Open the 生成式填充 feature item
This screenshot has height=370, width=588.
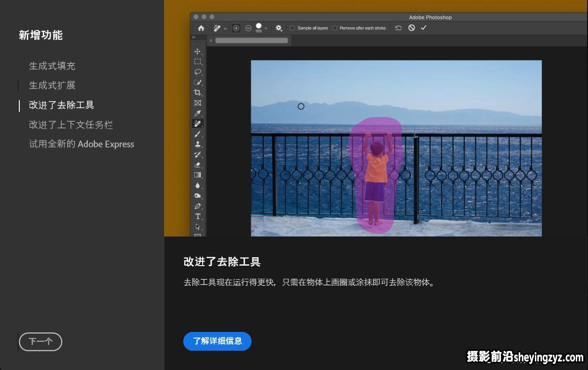click(52, 66)
